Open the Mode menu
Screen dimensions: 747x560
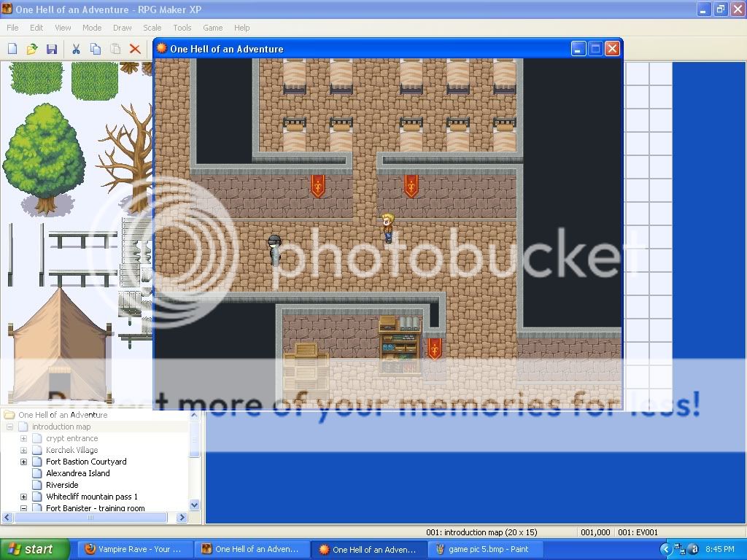[92, 28]
